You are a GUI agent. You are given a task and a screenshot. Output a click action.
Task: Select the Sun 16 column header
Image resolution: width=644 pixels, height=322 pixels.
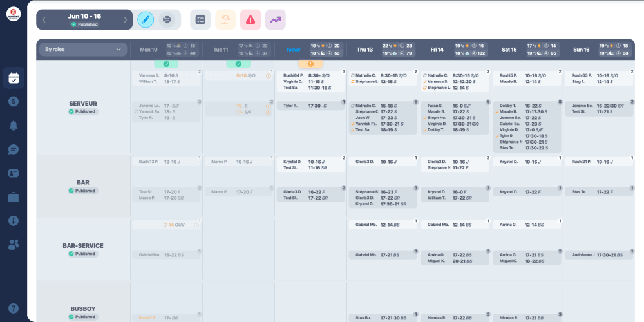[581, 50]
